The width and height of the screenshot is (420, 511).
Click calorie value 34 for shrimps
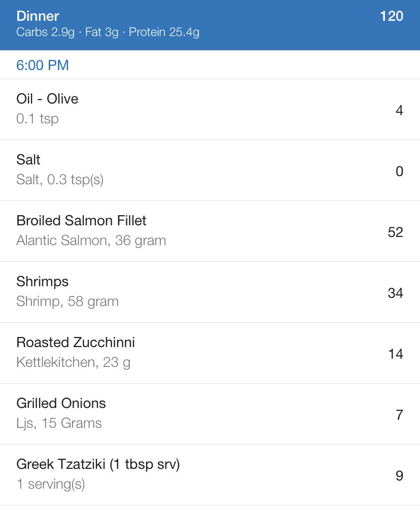tap(395, 293)
